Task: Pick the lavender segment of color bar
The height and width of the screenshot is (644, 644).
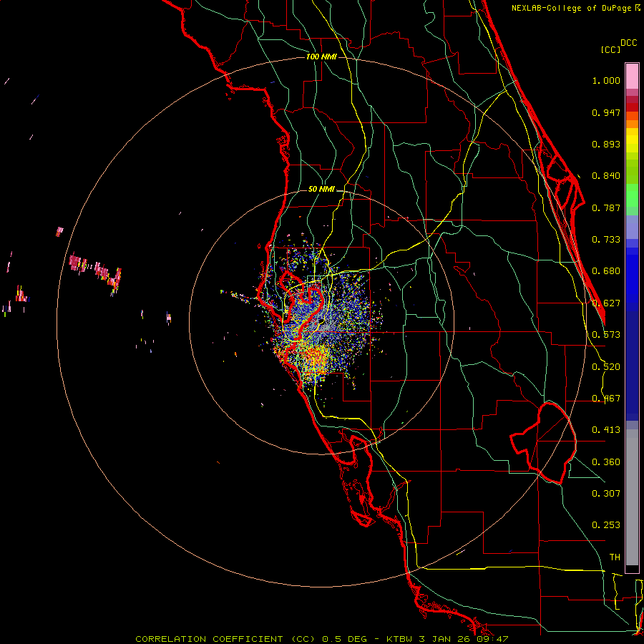Action: pyautogui.click(x=632, y=228)
